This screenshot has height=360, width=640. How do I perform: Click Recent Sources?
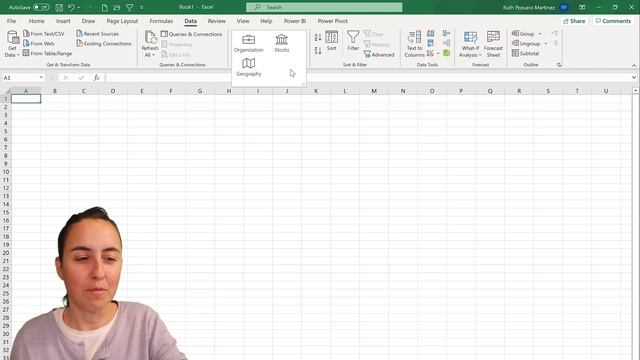[98, 33]
